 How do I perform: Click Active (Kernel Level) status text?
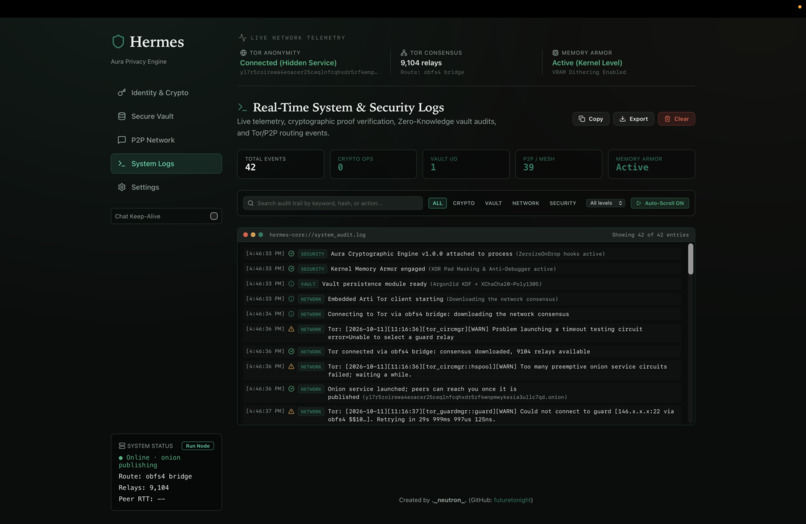pyautogui.click(x=587, y=63)
